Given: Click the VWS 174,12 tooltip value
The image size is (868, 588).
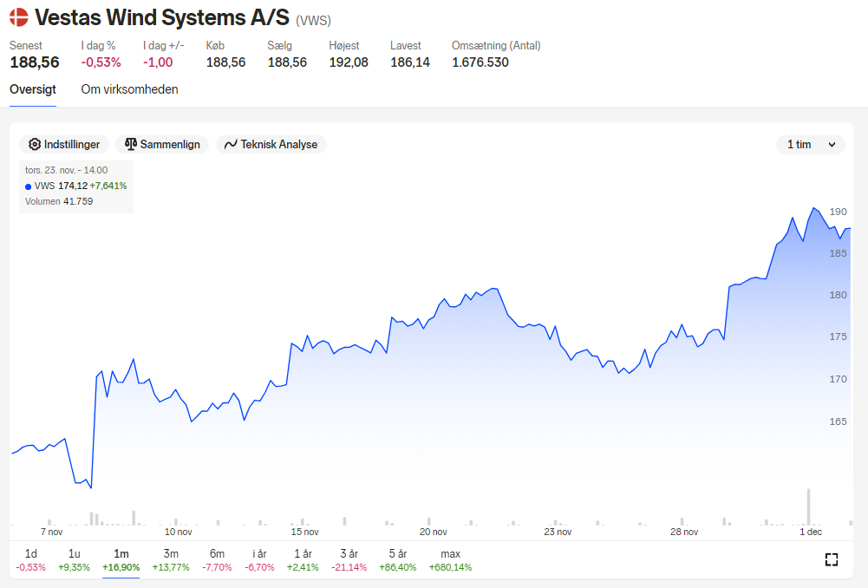Looking at the screenshot, I should (73, 186).
